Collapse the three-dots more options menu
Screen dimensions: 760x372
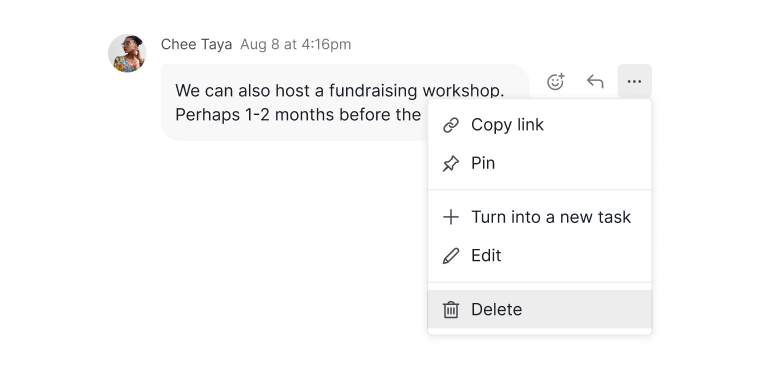(634, 81)
